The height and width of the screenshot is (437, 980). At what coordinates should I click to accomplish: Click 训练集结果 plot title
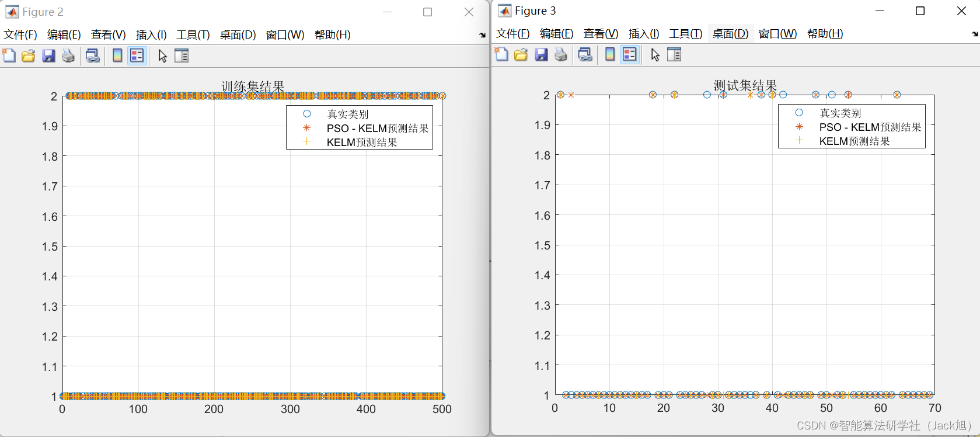point(253,86)
